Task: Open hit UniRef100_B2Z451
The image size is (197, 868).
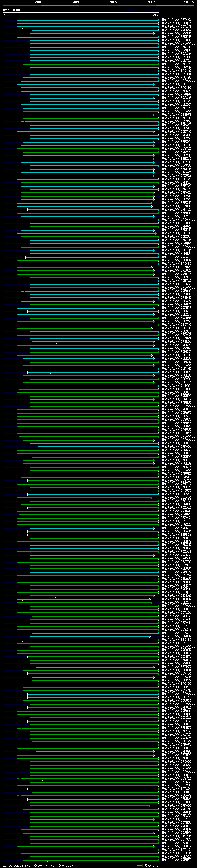Action: 177,497
